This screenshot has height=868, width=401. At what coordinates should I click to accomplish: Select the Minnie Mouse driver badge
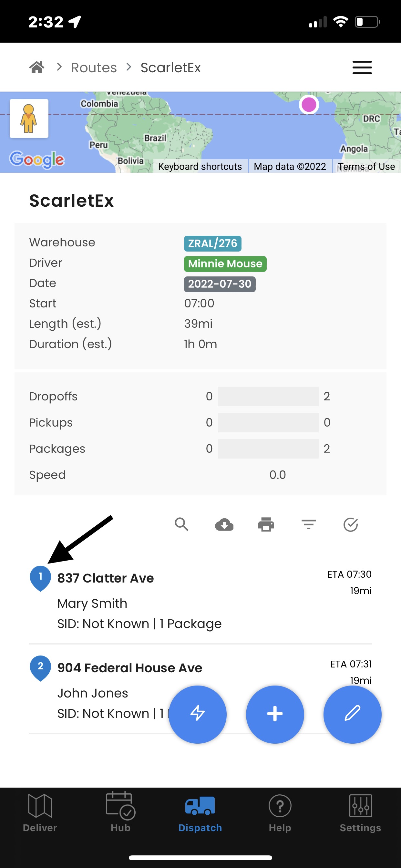(225, 264)
